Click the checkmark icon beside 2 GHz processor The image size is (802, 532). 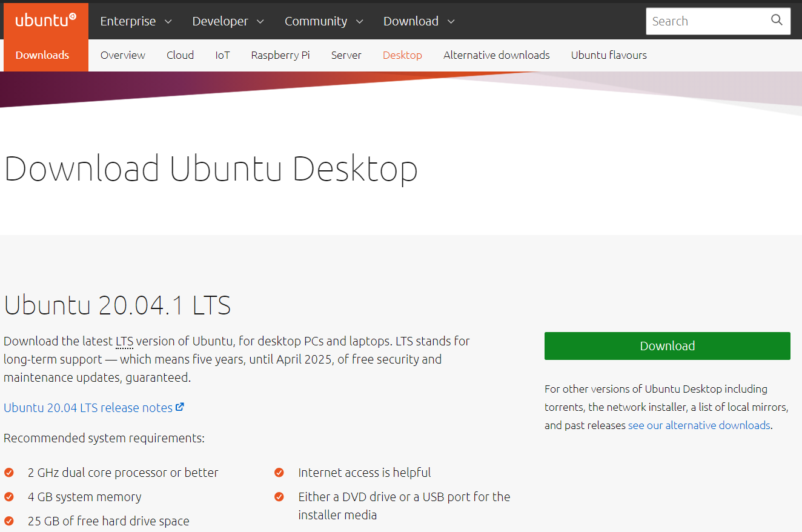(x=9, y=473)
